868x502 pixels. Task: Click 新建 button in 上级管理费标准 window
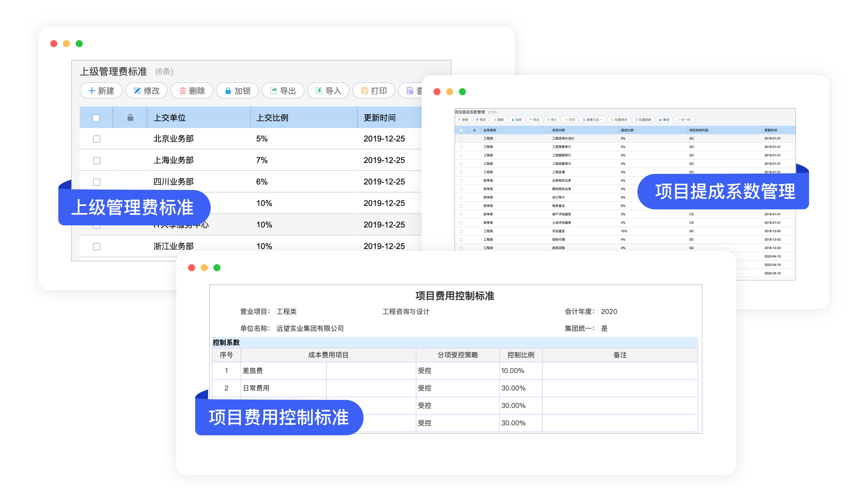(x=101, y=91)
